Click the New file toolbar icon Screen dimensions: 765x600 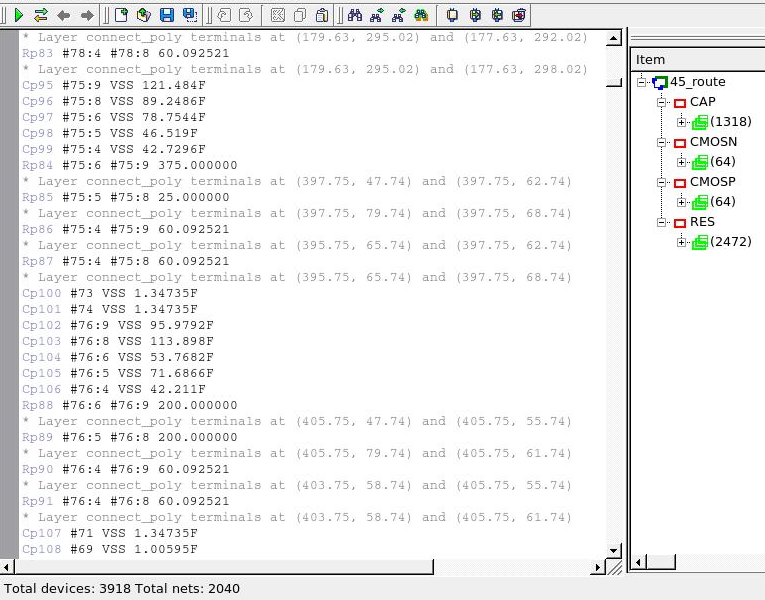click(x=121, y=15)
